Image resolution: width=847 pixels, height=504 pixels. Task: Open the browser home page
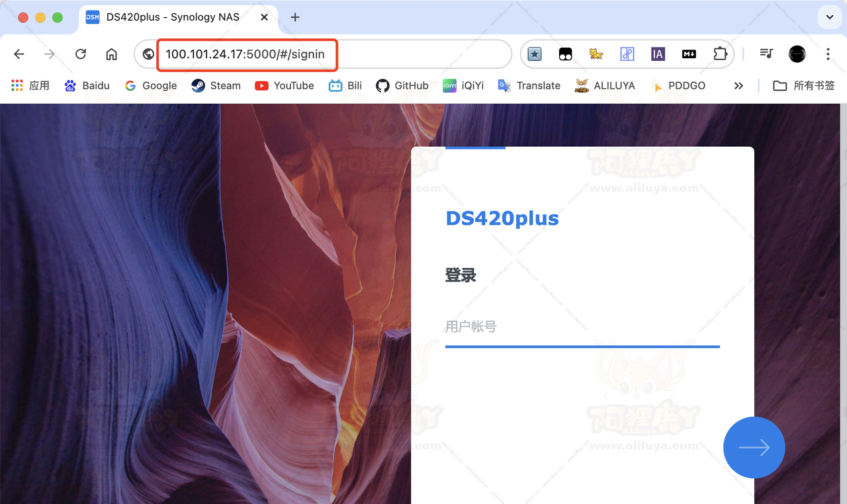tap(111, 54)
